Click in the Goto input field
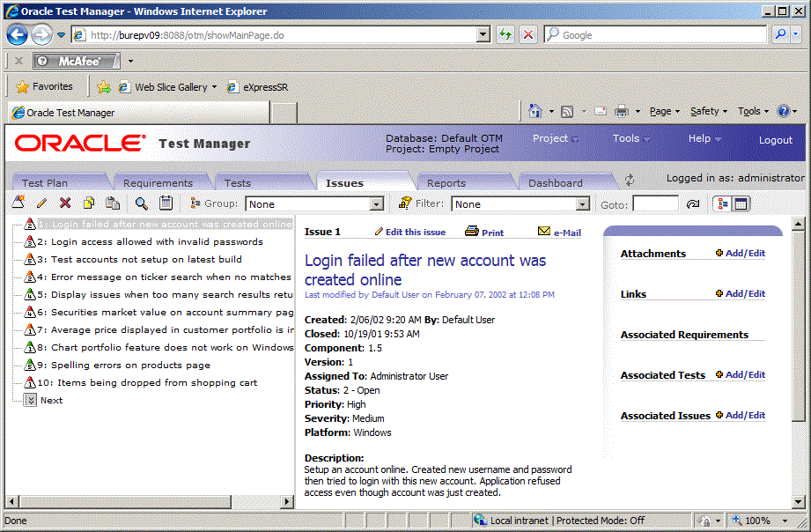Viewport: 811px width, 532px height. (655, 203)
